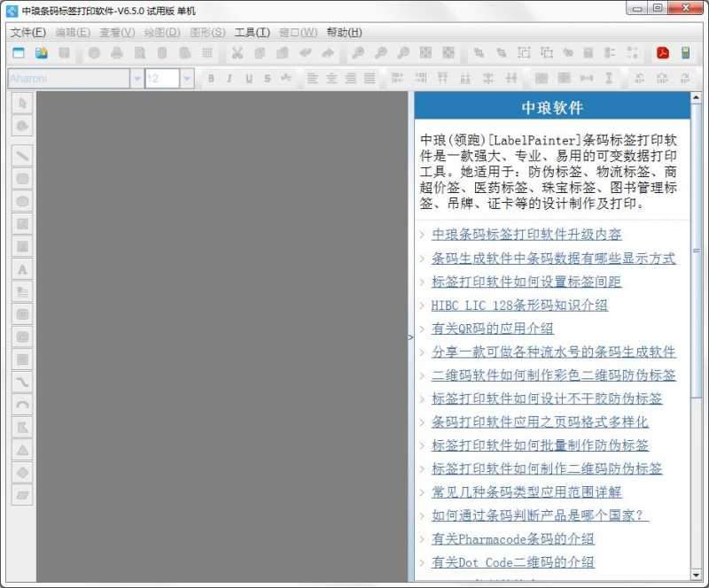Select the Line drawing tool
The width and height of the screenshot is (709, 588).
coord(22,156)
